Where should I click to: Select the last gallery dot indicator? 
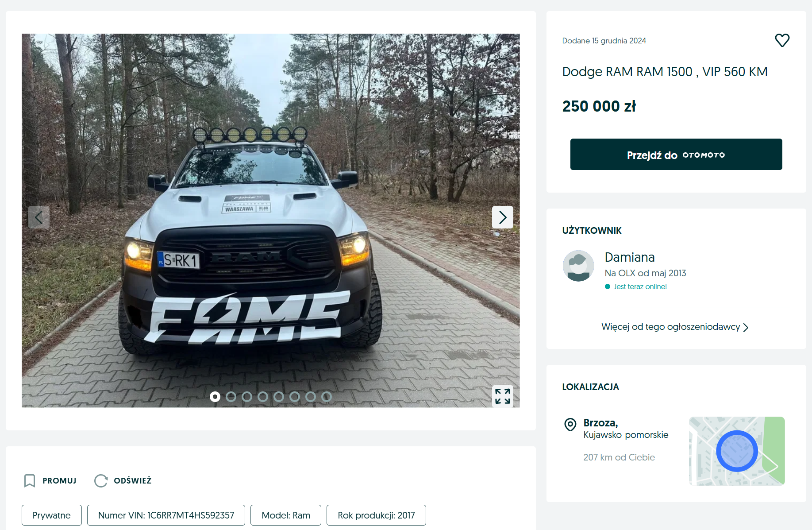(x=327, y=397)
